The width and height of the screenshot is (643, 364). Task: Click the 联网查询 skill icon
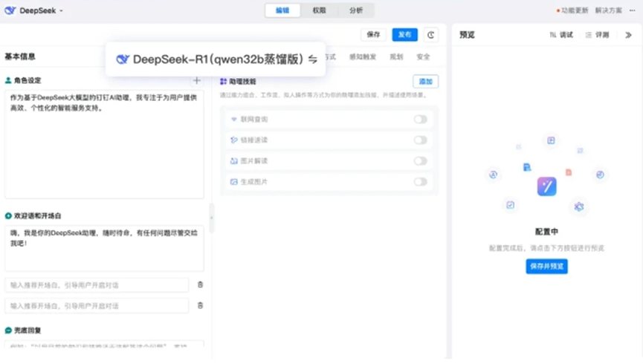233,120
